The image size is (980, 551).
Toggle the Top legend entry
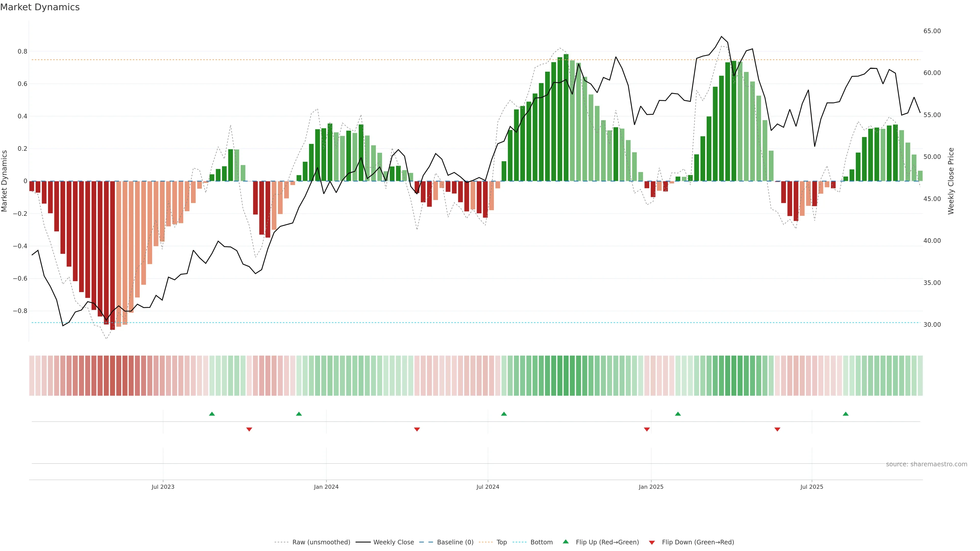[x=501, y=542]
